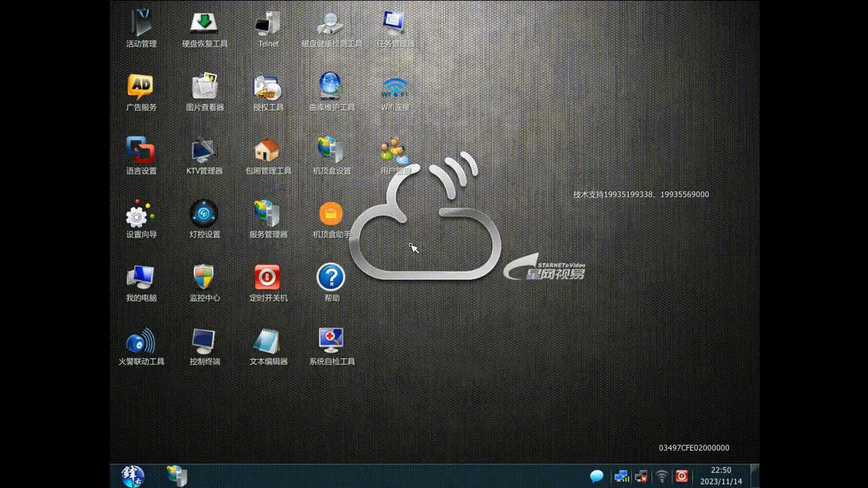
Task: Open the 设置向导 setup wizard
Action: tap(141, 215)
